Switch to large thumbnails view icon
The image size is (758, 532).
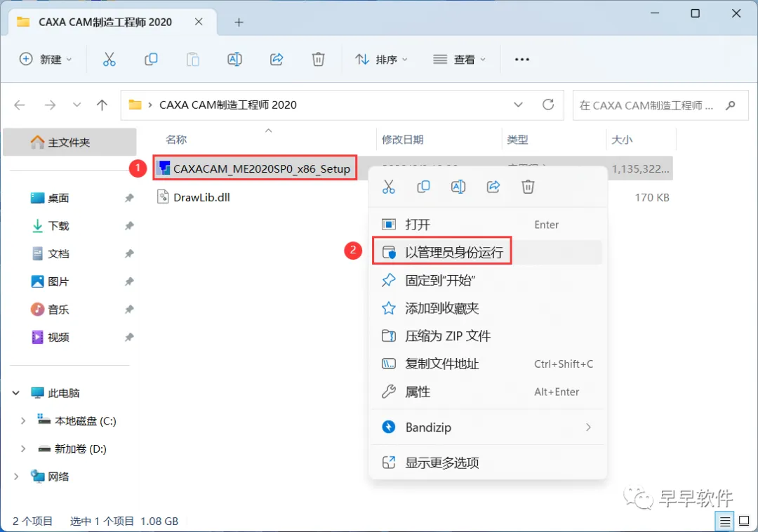click(x=745, y=521)
